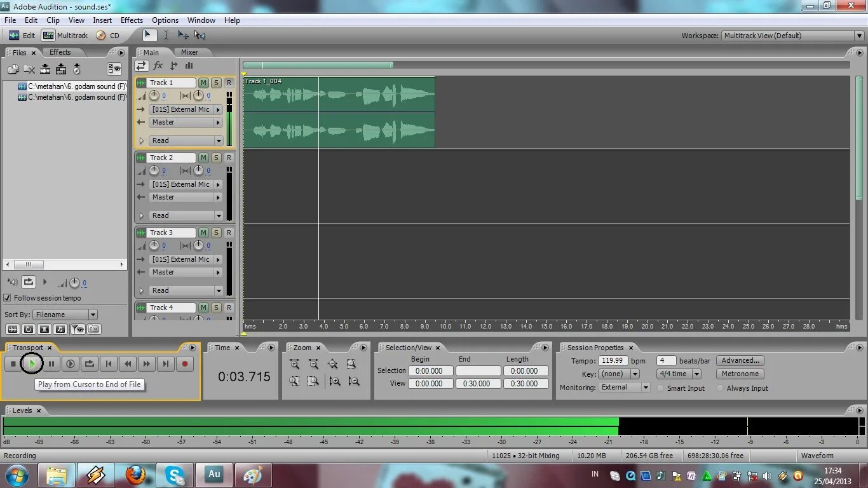Open Skype from the taskbar
868x488 pixels.
tap(175, 475)
